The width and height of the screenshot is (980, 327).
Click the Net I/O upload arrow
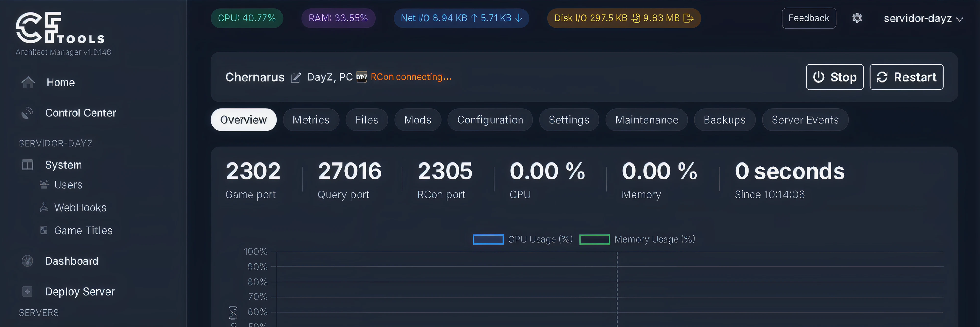(x=474, y=18)
